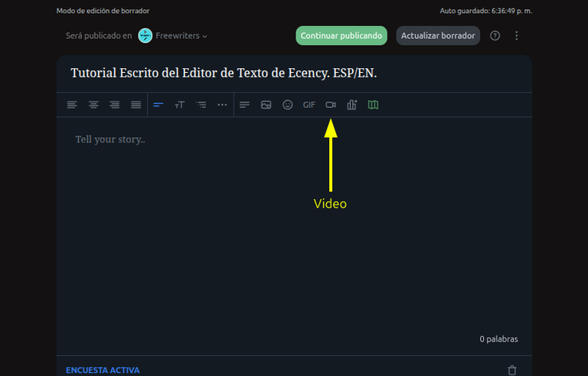This screenshot has width=588, height=376.
Task: Insert an image via the picture icon
Action: [266, 105]
